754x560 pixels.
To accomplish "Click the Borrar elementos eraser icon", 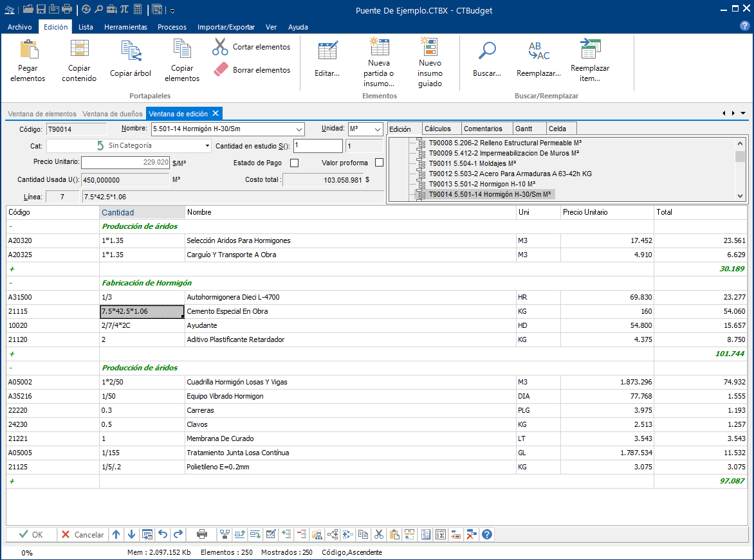I will [x=220, y=69].
